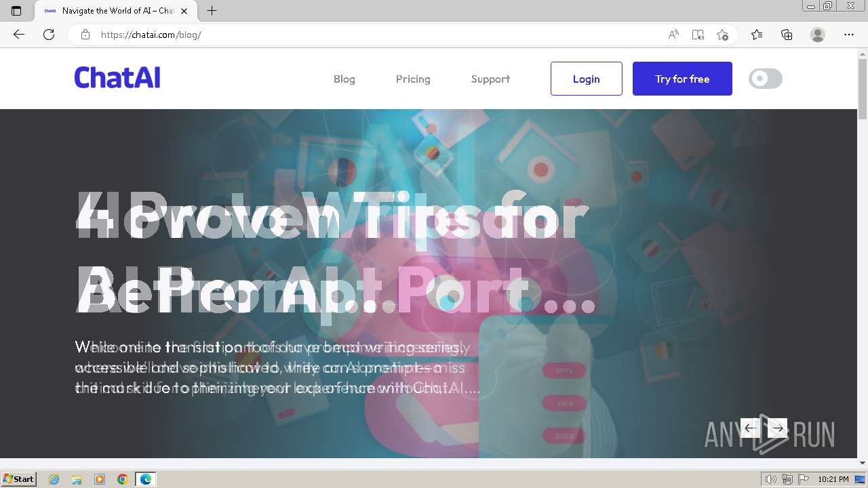Viewport: 868px width, 488px height.
Task: Click the page vertical scrollbar thumb
Action: [863, 89]
